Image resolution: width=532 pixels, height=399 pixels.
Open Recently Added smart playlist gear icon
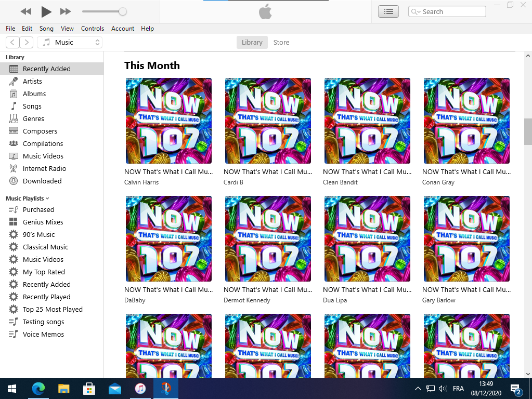point(14,284)
